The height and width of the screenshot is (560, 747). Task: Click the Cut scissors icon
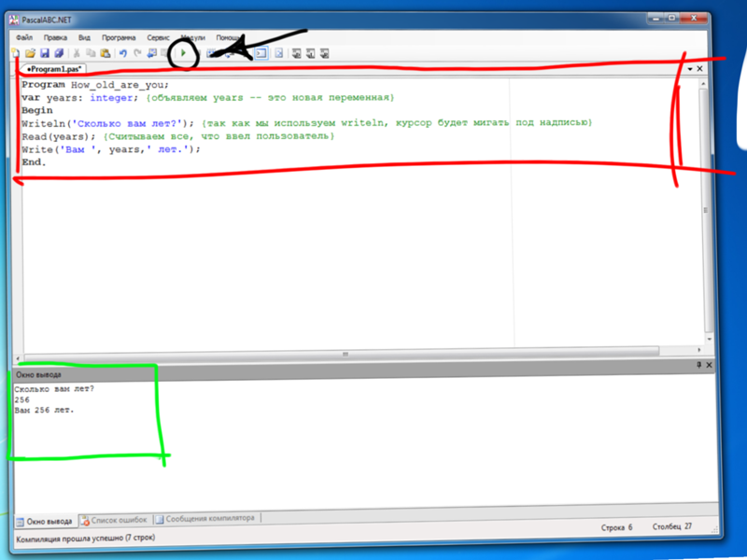point(78,54)
